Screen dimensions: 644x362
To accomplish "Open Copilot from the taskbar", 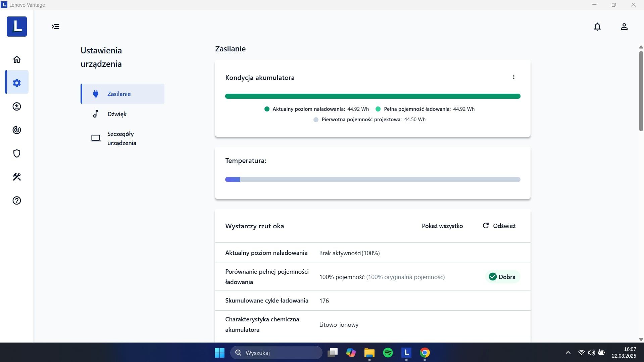I will click(351, 353).
